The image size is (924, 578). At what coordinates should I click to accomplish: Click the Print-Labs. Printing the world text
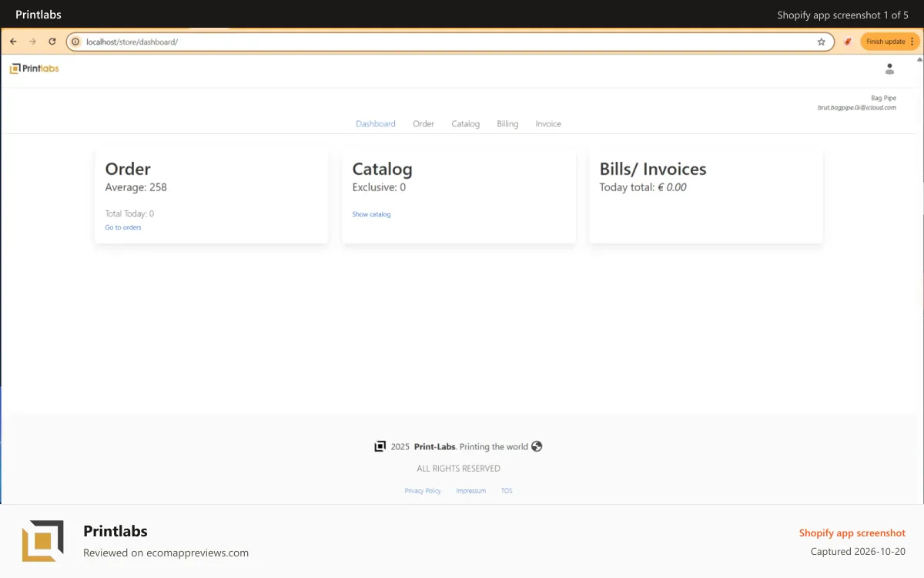point(471,446)
